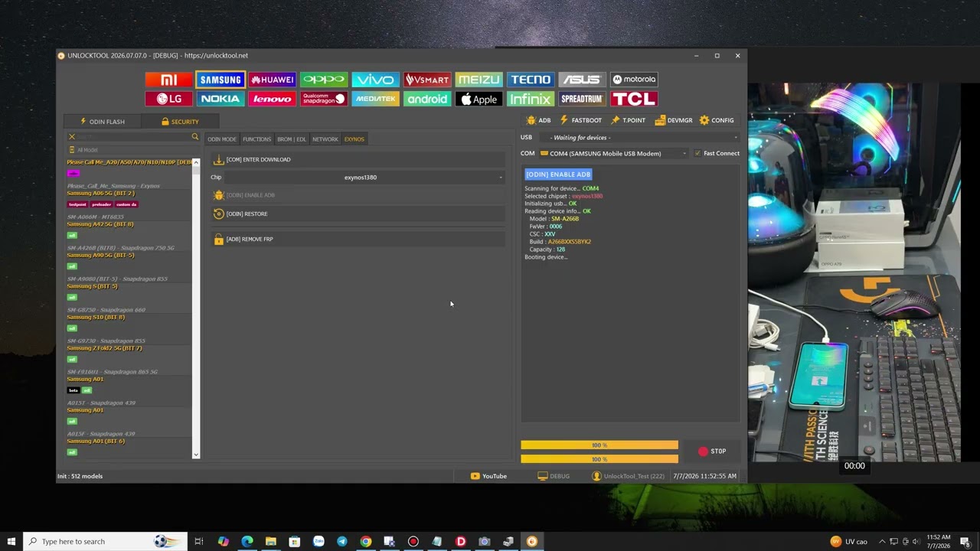Open the Lenovo brand section
Image resolution: width=980 pixels, height=551 pixels.
(x=272, y=99)
